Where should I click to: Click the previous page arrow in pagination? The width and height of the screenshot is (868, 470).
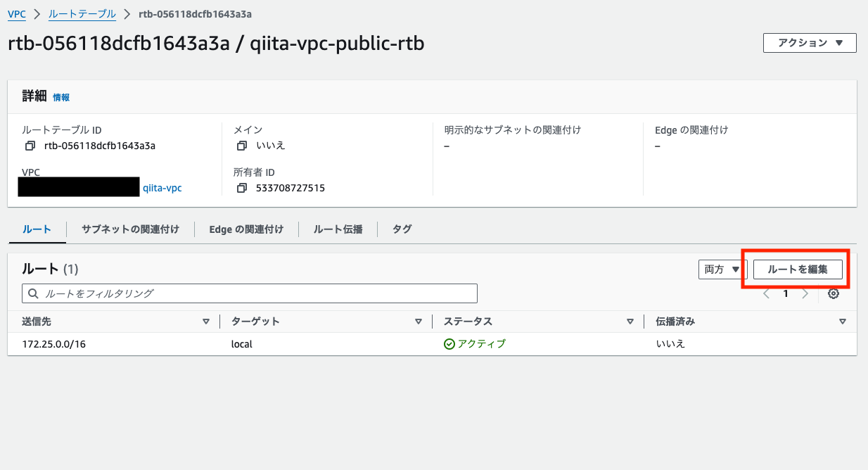(766, 293)
